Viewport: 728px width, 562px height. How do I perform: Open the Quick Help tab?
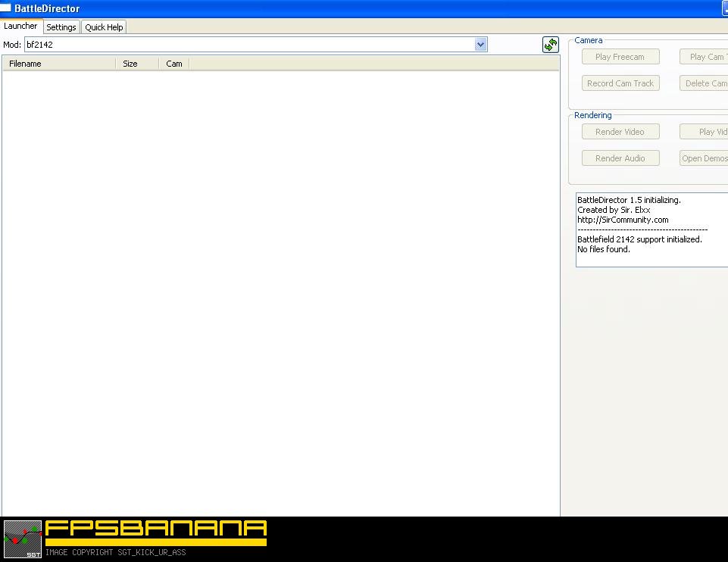(104, 27)
